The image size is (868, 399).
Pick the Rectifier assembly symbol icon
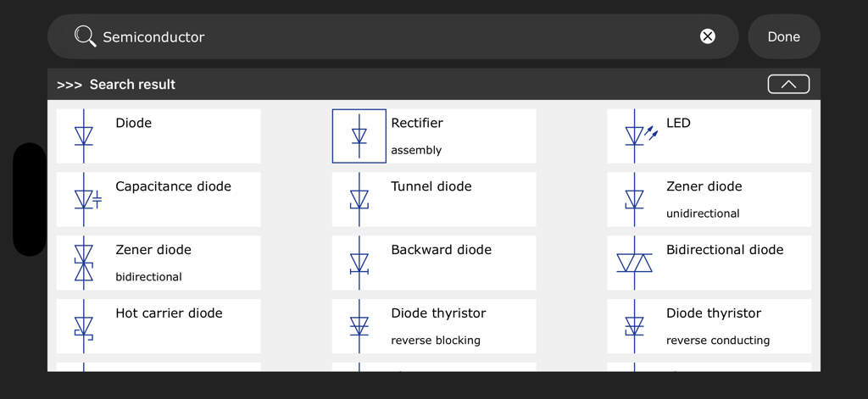click(x=359, y=136)
